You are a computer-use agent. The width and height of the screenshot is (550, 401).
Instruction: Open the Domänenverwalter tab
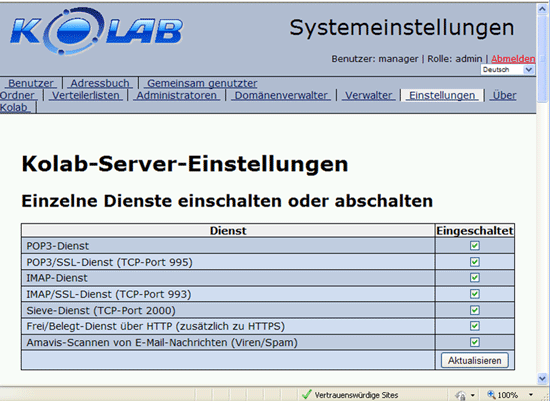tap(281, 95)
